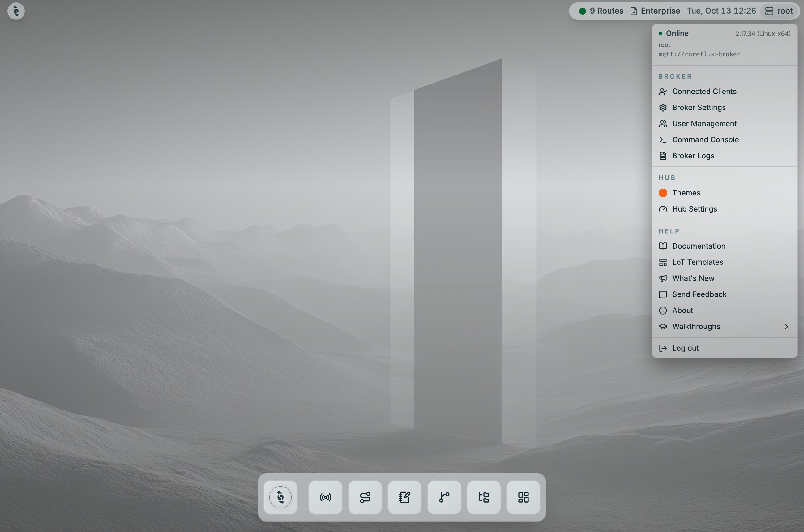
Task: Open Broker Logs
Action: tap(725, 156)
